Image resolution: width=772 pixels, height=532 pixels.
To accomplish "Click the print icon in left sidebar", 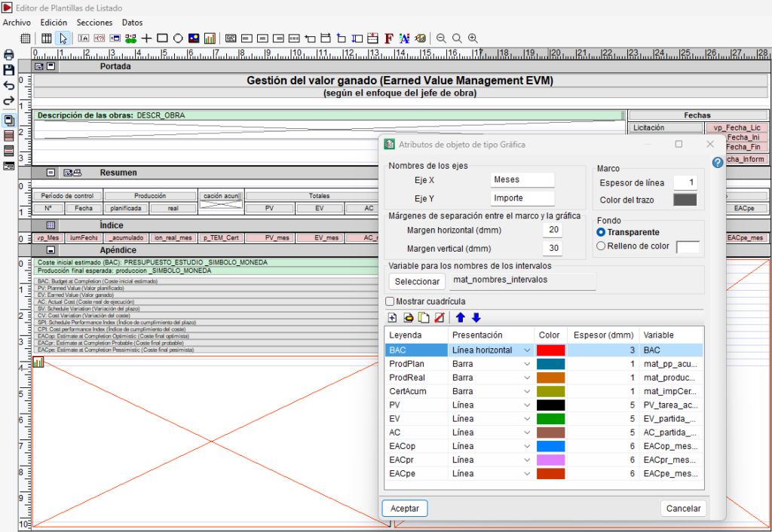I will click(9, 54).
